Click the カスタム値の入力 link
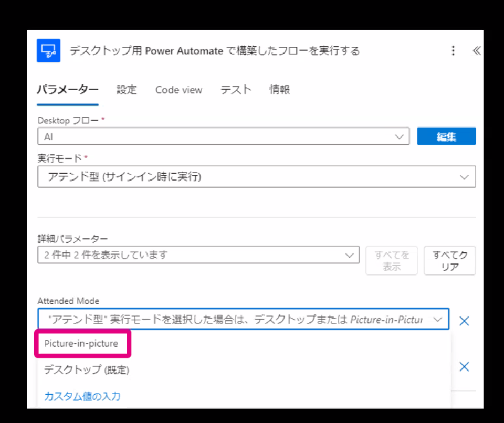Viewport: 504px width, 423px height. coord(82,396)
